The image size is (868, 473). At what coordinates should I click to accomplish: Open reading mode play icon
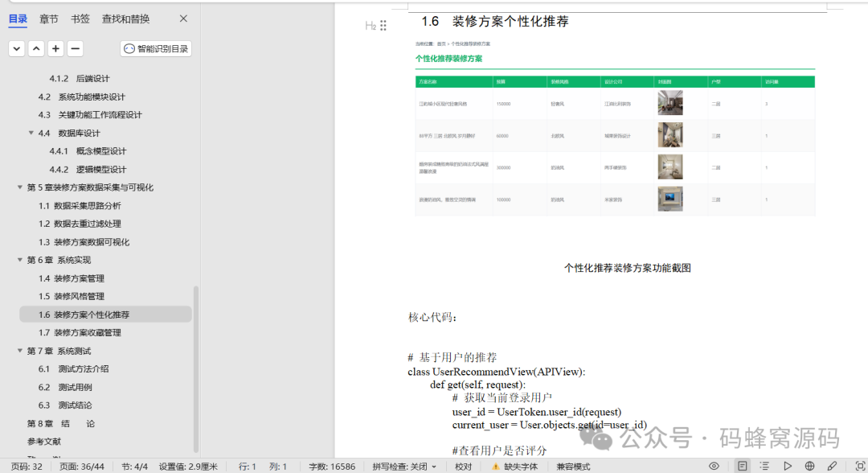787,467
